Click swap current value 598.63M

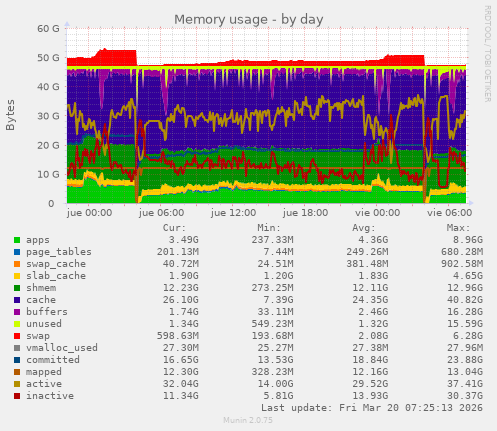(x=178, y=336)
